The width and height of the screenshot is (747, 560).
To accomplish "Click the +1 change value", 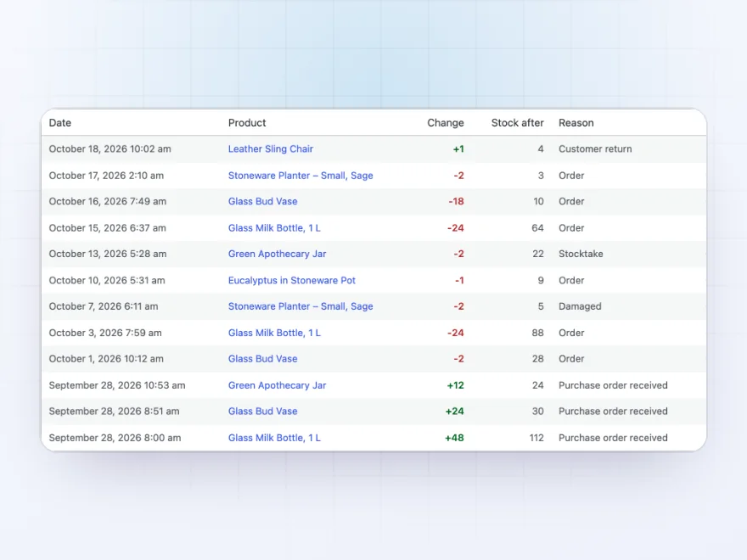I will point(458,149).
